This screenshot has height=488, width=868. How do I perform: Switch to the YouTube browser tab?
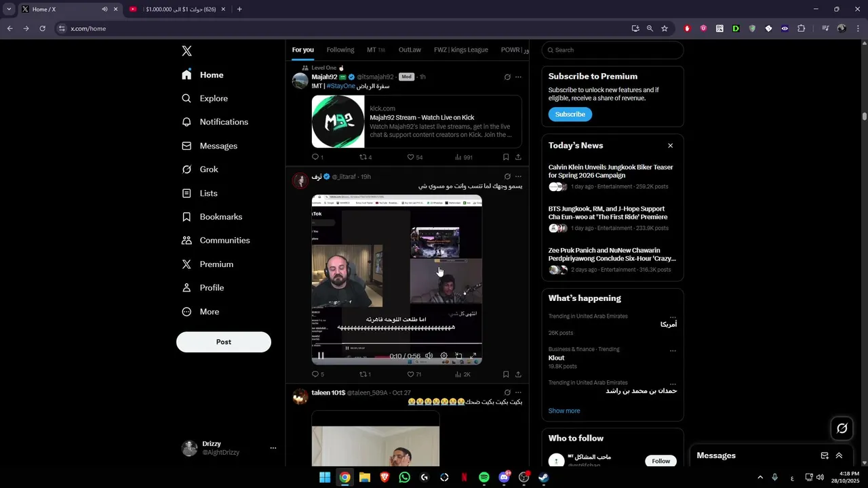pyautogui.click(x=177, y=9)
